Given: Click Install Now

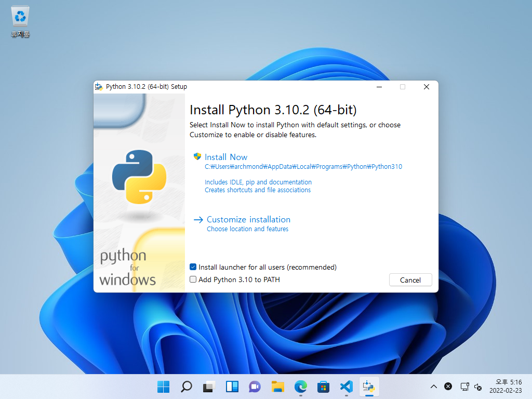Looking at the screenshot, I should pos(226,157).
